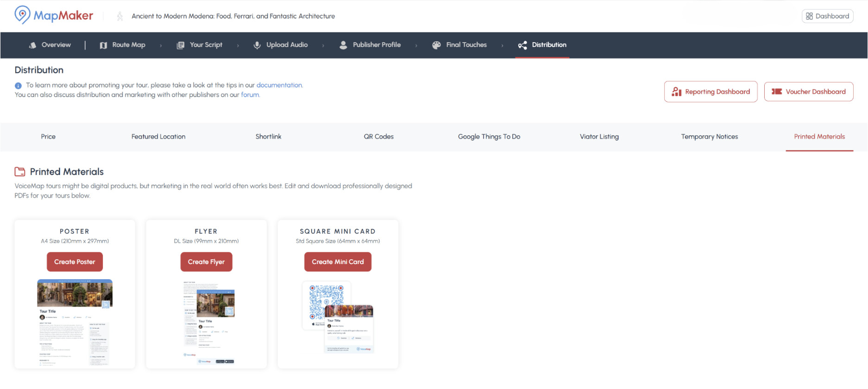Select the Temporary Notices tab
868x389 pixels.
click(x=710, y=137)
